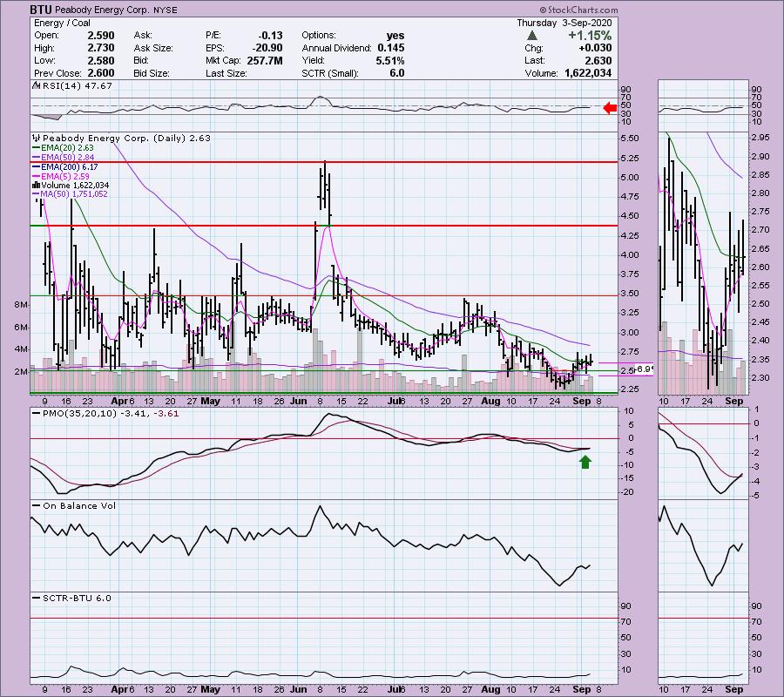Screen dimensions: 784x697
Task: Click the EMA(20) green legend line
Action: (36, 148)
